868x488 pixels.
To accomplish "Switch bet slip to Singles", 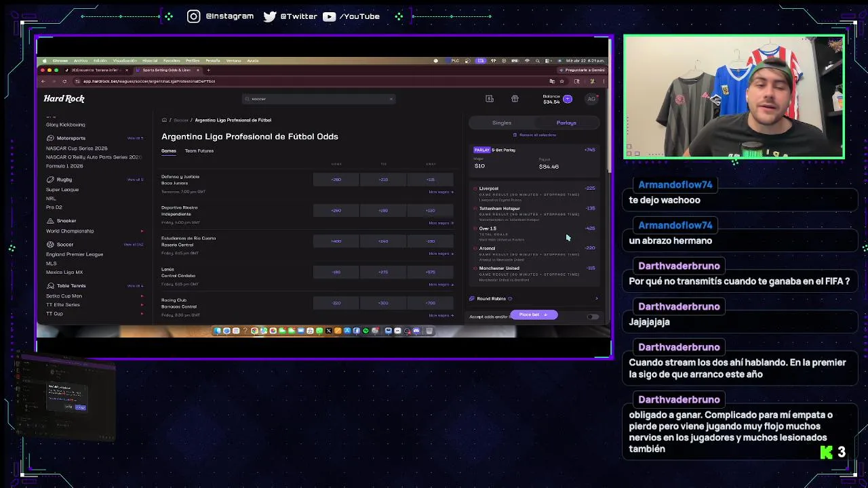I will coord(502,123).
